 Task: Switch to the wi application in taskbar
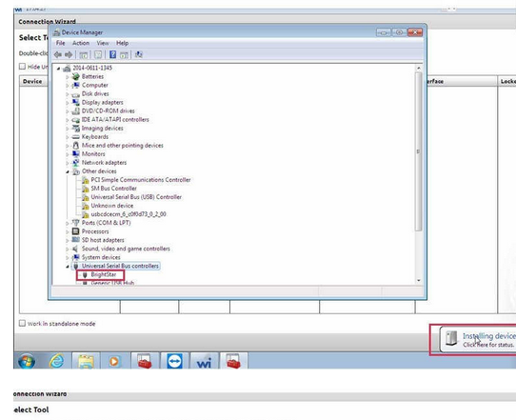tap(205, 363)
